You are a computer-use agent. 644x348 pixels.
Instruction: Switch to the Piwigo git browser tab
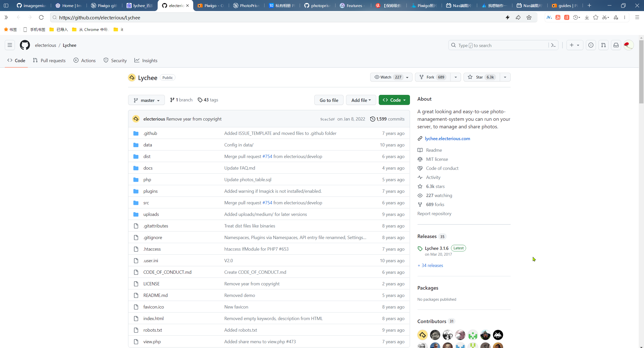pos(104,6)
